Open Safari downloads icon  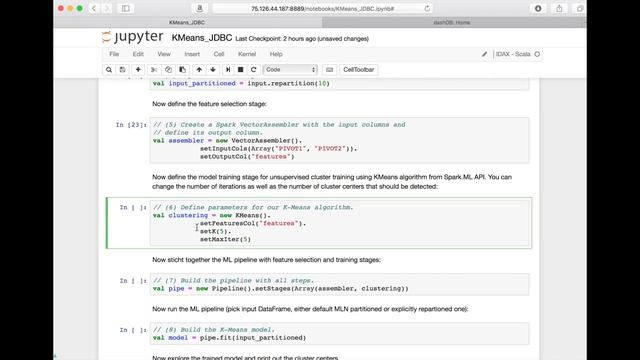[x=538, y=8]
